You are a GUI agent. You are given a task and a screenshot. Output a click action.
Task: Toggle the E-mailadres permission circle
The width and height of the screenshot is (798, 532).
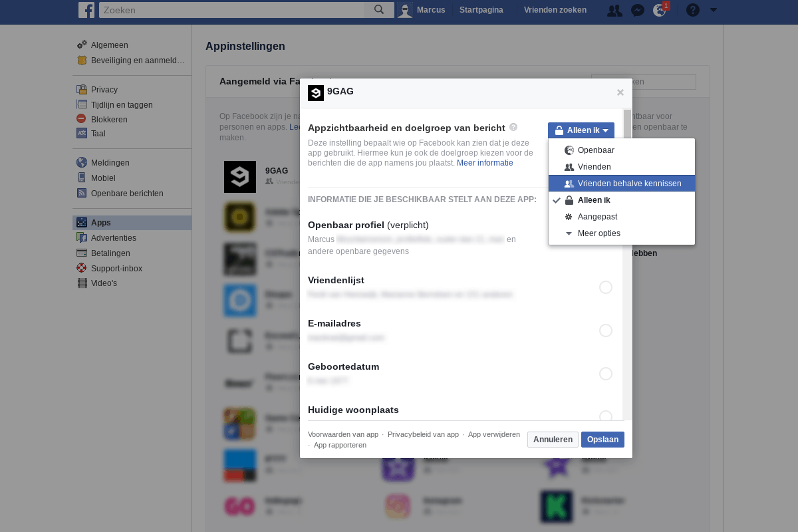(x=606, y=331)
